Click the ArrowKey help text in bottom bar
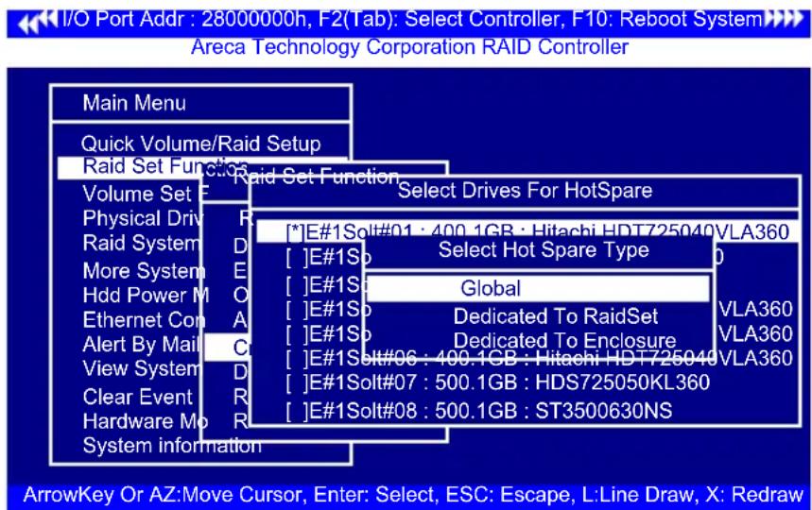 (x=413, y=495)
